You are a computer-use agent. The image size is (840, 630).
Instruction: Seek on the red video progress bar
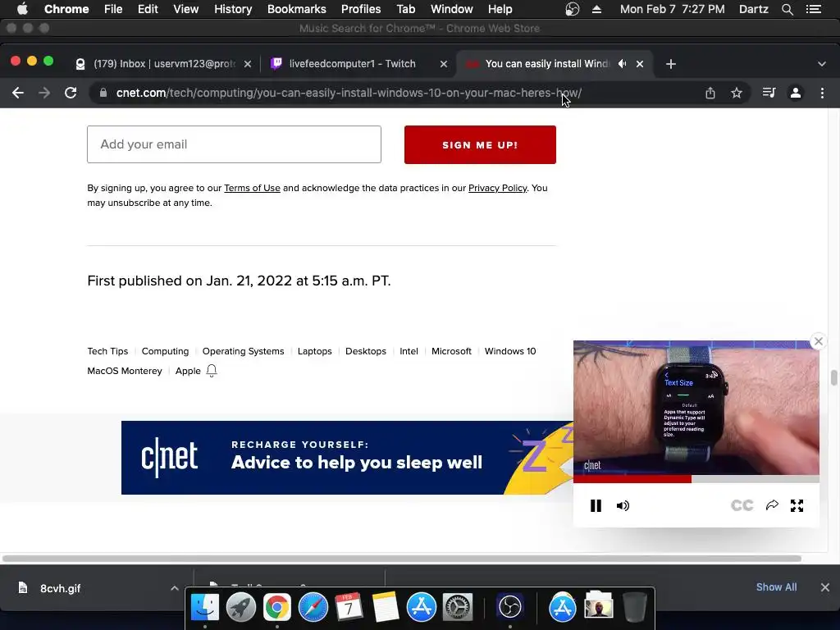click(x=696, y=479)
